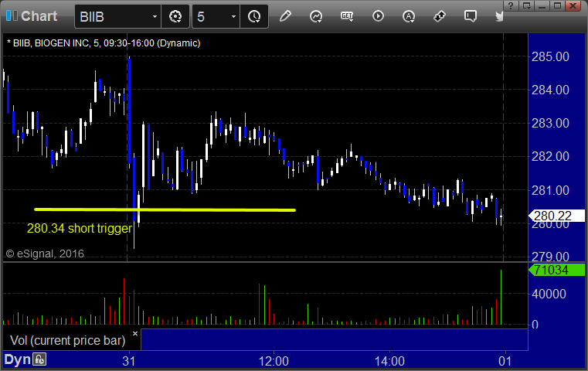The width and height of the screenshot is (588, 371).
Task: Click the 282.00 price axis label
Action: pyautogui.click(x=550, y=156)
